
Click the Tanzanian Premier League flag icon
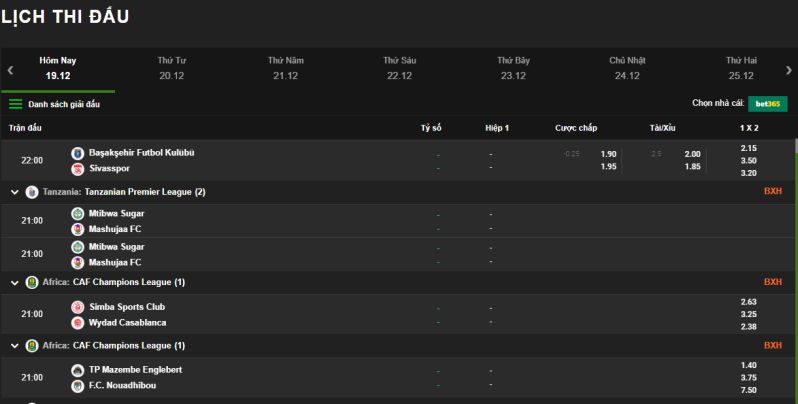(32, 192)
